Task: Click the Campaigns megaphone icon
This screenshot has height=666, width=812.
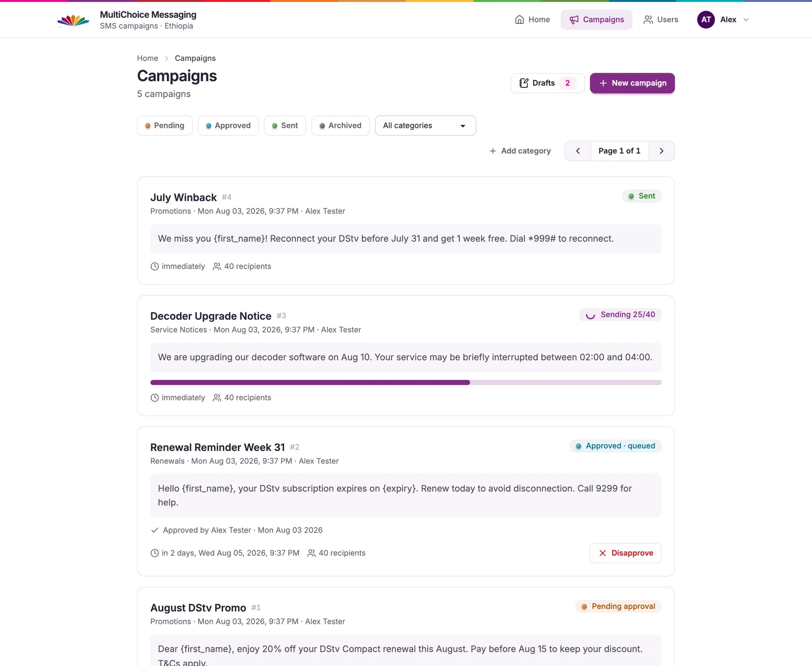Action: [574, 20]
